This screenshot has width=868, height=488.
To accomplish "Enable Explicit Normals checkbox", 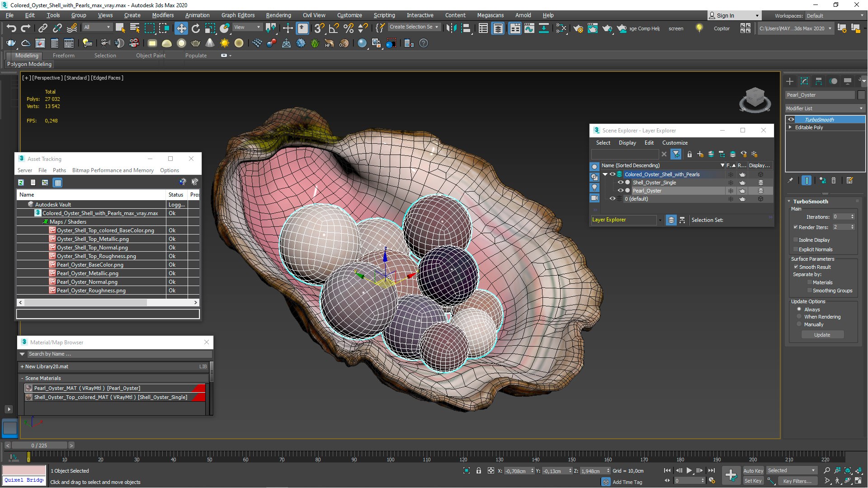I will (796, 249).
